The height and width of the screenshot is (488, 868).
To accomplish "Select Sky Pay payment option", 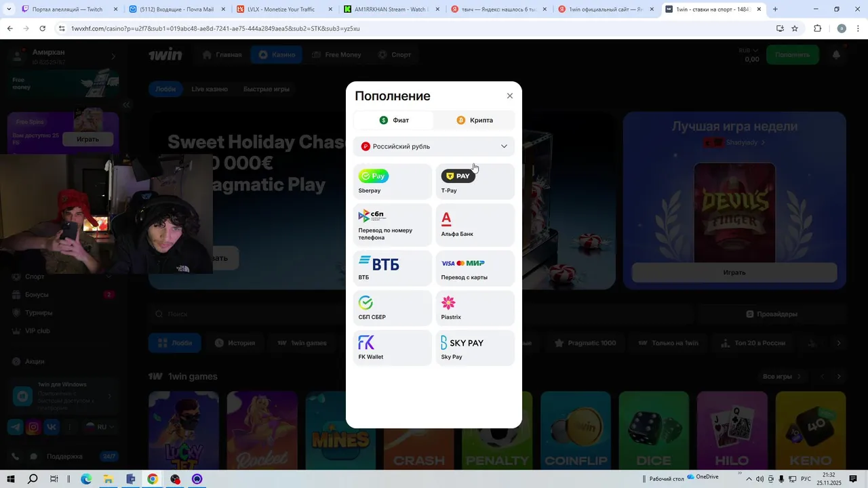I will pyautogui.click(x=475, y=348).
